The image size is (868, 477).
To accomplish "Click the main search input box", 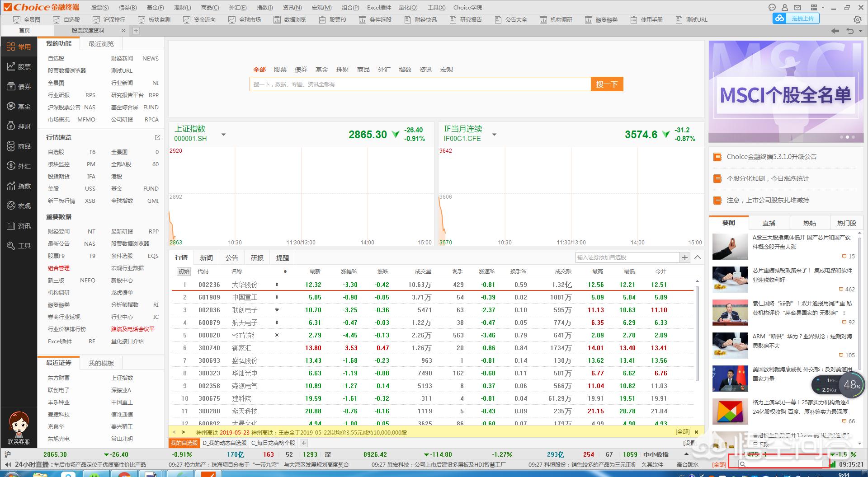I will pyautogui.click(x=420, y=84).
